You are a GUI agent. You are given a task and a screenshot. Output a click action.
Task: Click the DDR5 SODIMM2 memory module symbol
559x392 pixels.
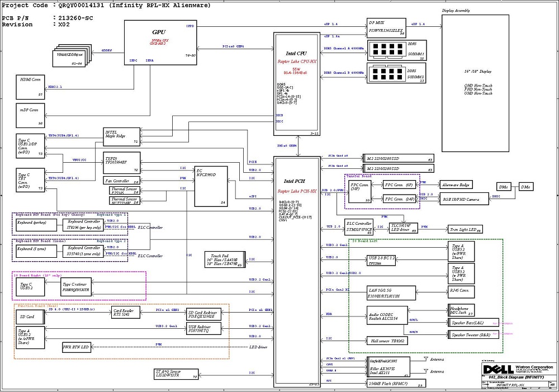(x=388, y=74)
